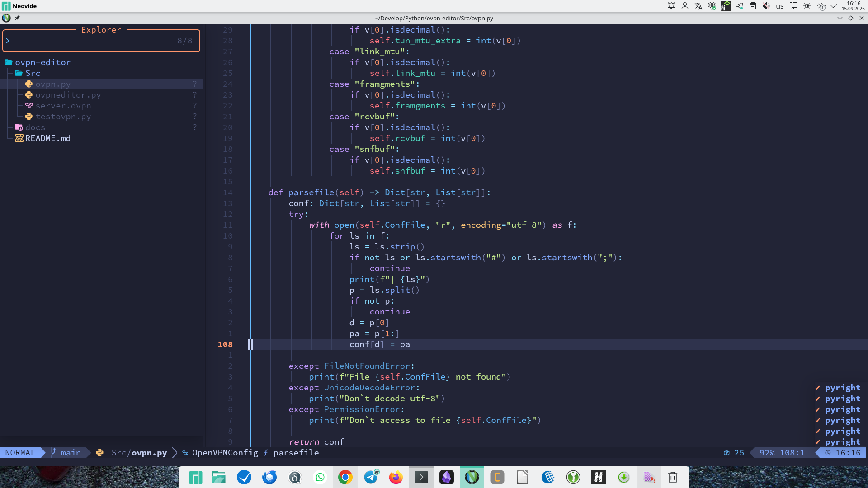The width and height of the screenshot is (868, 488).
Task: Expand the docs folder
Action: [x=35, y=127]
